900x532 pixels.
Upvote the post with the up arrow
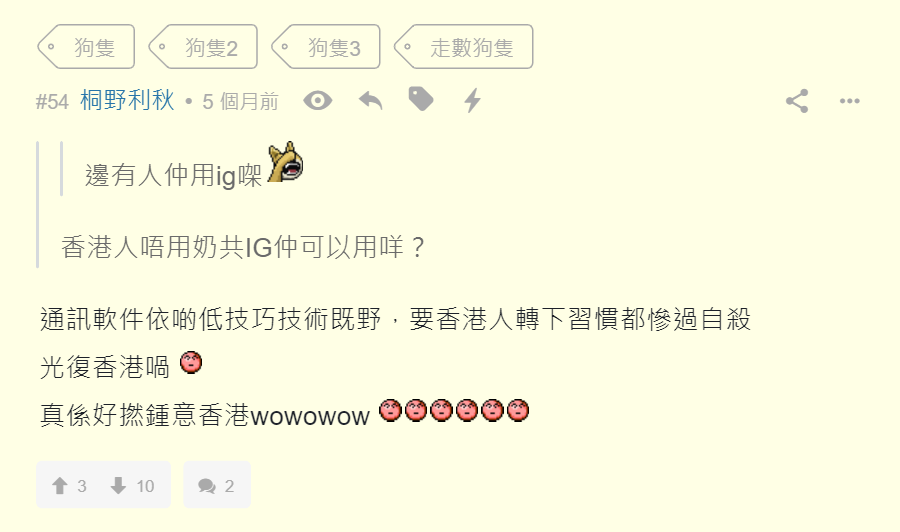click(x=69, y=486)
